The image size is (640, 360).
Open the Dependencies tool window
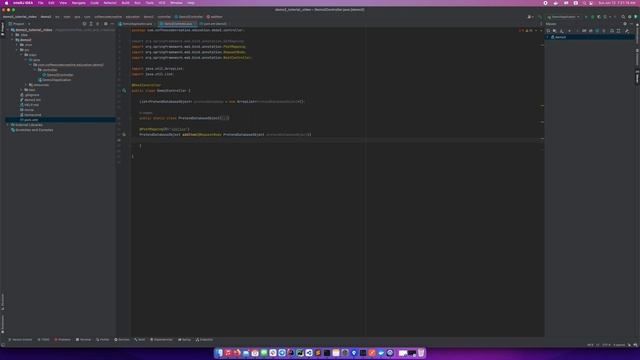(162, 340)
